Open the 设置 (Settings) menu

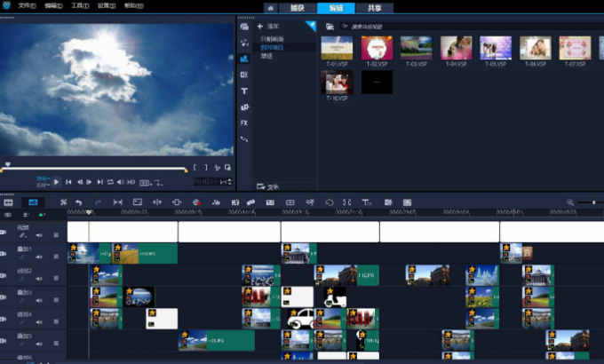(x=107, y=6)
